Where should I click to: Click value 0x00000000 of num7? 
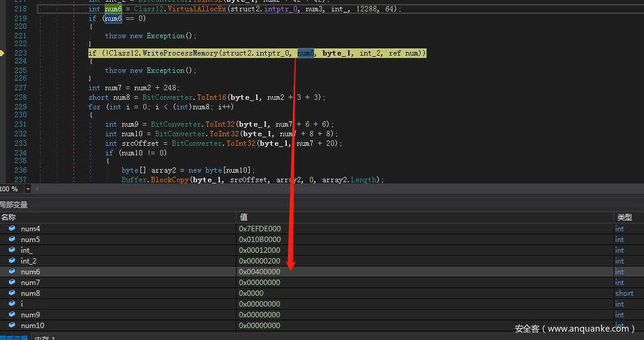coord(259,283)
